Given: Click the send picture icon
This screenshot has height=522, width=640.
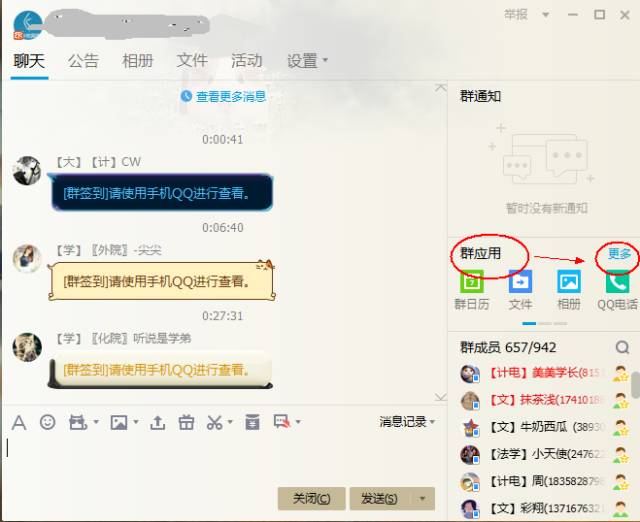Looking at the screenshot, I should [119, 422].
